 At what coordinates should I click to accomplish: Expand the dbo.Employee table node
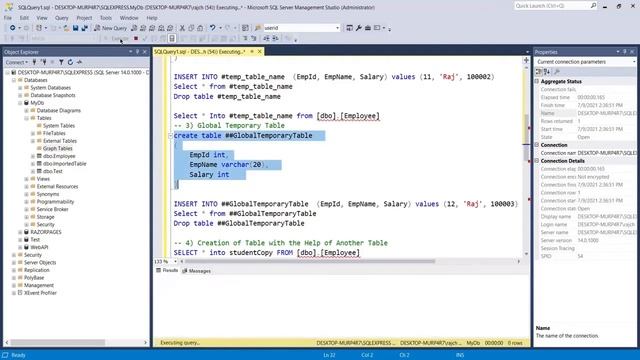tap(33, 156)
